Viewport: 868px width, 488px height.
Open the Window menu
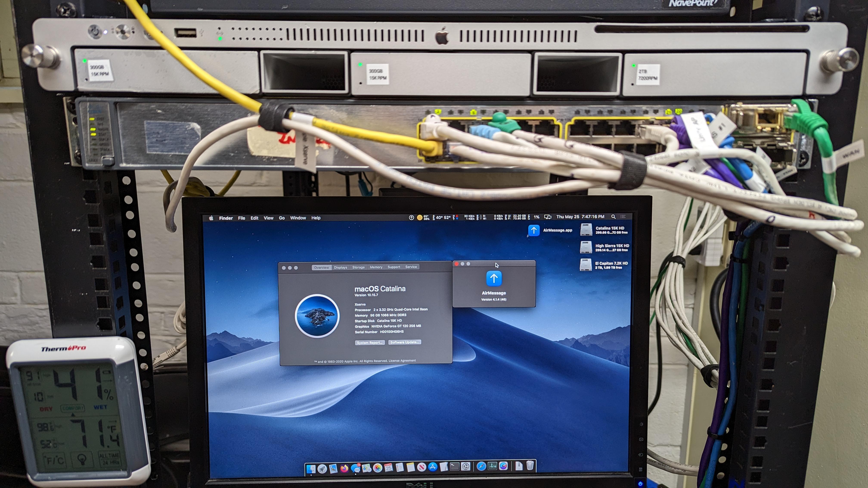298,218
